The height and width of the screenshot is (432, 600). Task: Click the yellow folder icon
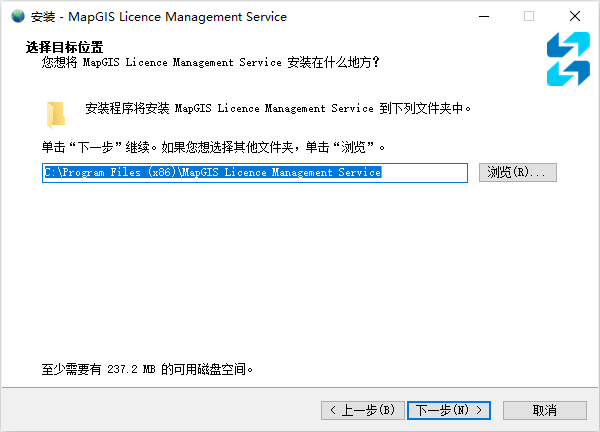coord(55,111)
